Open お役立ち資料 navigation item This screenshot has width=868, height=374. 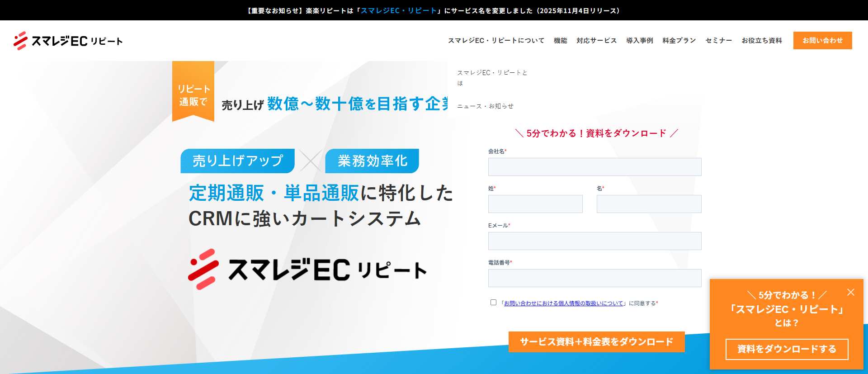coord(761,41)
